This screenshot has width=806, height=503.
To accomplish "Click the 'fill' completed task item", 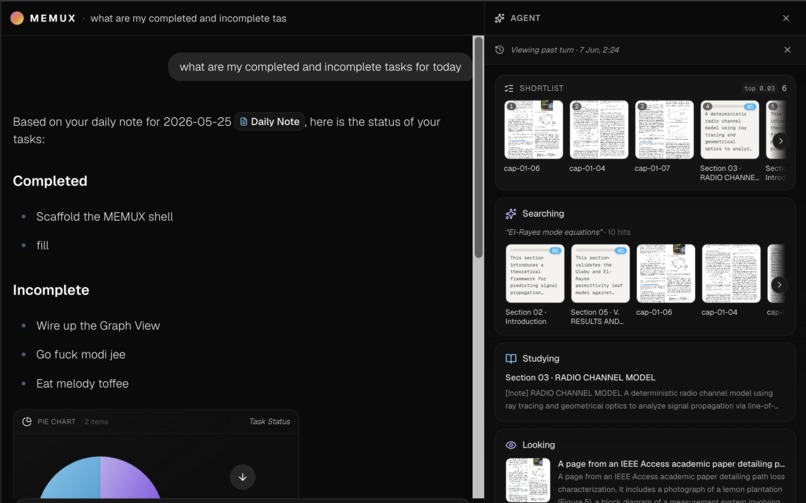I will click(42, 246).
